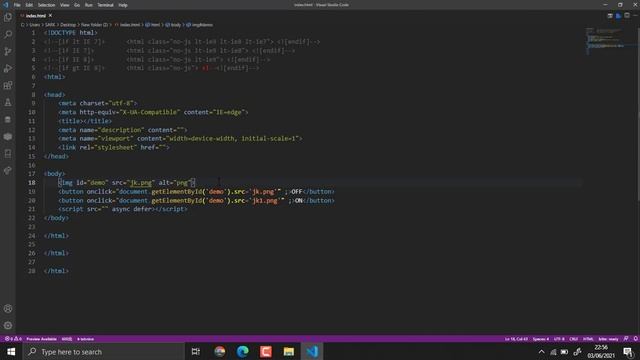Image resolution: width=640 pixels, height=360 pixels.
Task: Launch Microsoft Edge from the taskbar
Action: click(x=243, y=351)
